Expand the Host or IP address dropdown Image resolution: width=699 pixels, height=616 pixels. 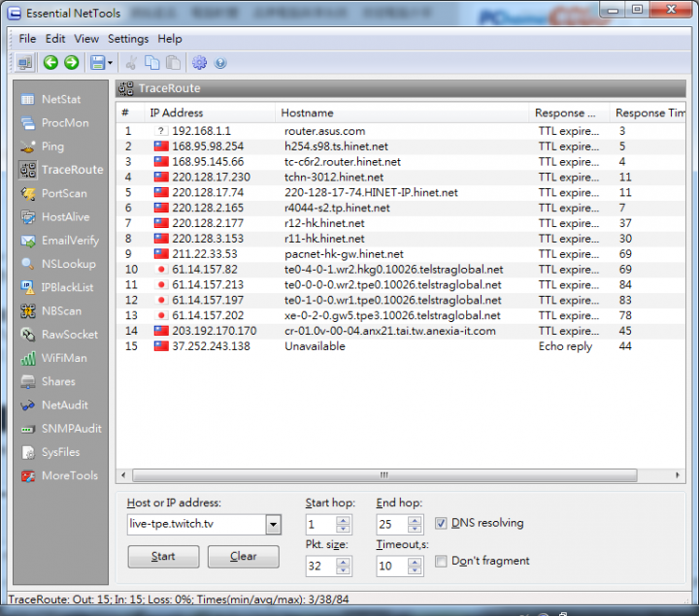tap(273, 525)
